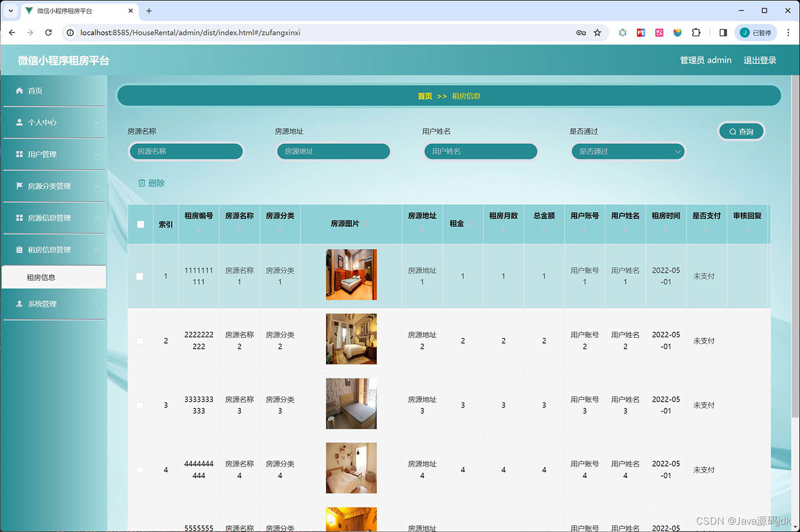Expand the 个人中心 menu chevron
This screenshot has width=800, height=532.
coord(96,122)
